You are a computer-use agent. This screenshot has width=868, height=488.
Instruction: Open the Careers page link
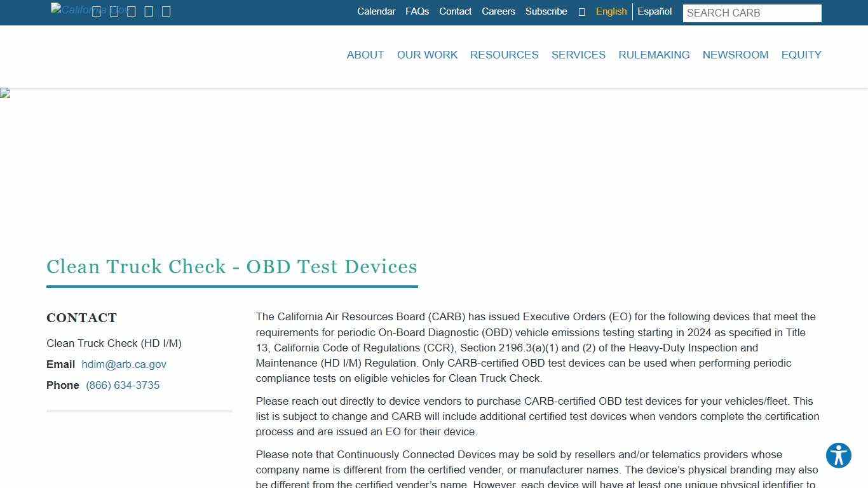coord(498,11)
